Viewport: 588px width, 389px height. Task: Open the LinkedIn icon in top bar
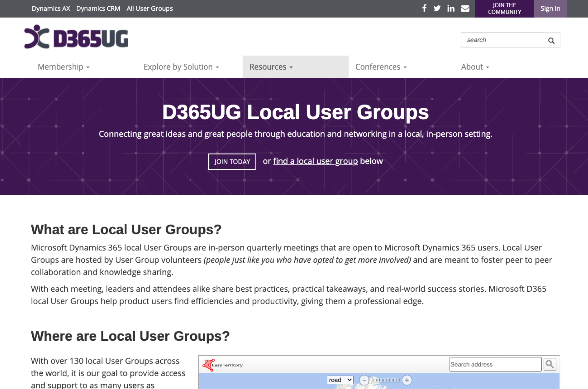(451, 8)
